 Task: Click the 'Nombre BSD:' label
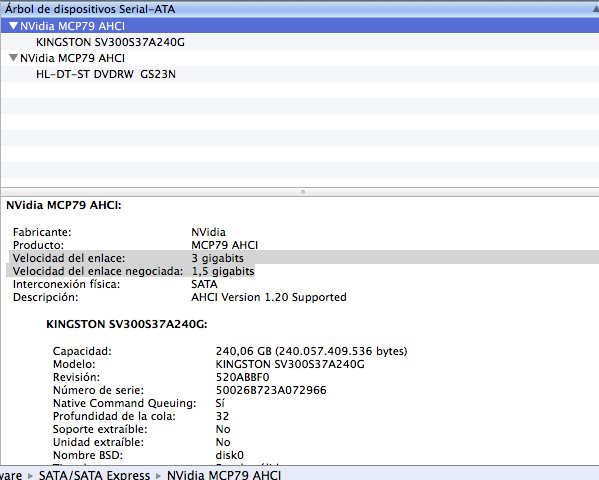click(x=88, y=455)
